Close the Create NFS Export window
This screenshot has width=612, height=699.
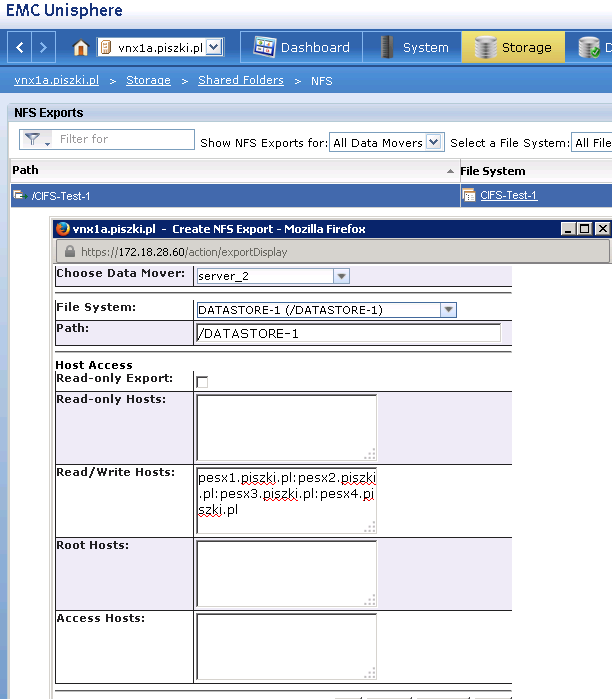click(602, 229)
